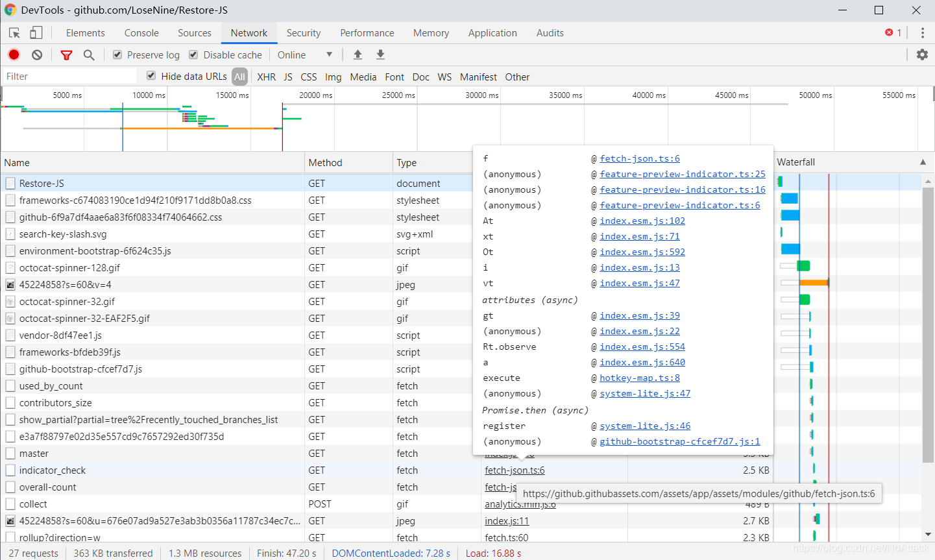Sort by the Method column header

click(x=348, y=163)
